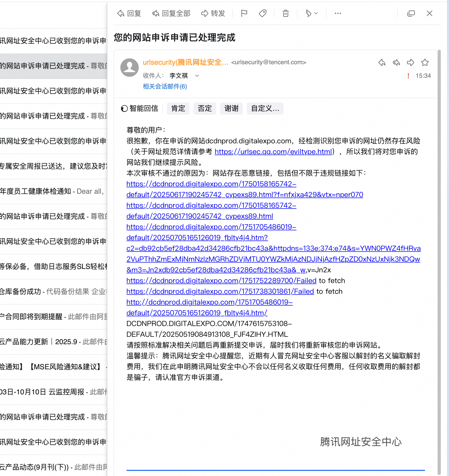Open 云产品动态(9月刊(下)) mail in list
The image size is (449, 476).
54,467
